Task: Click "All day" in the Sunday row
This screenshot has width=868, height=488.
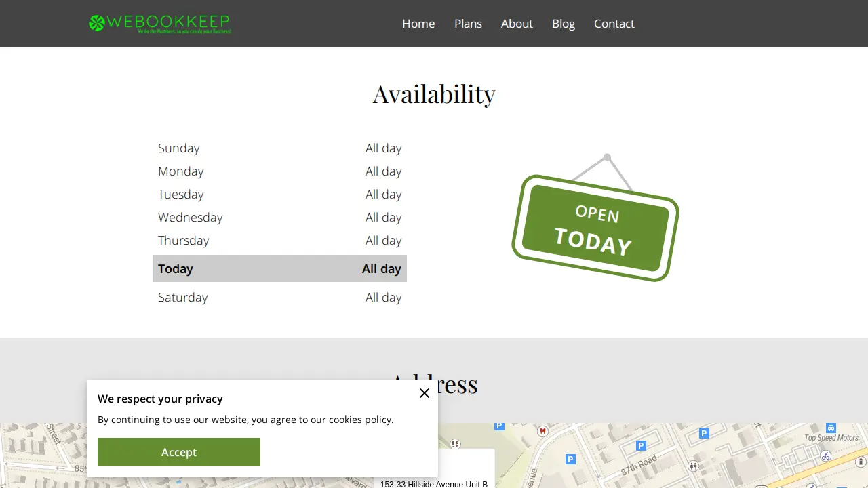Action: (x=384, y=148)
